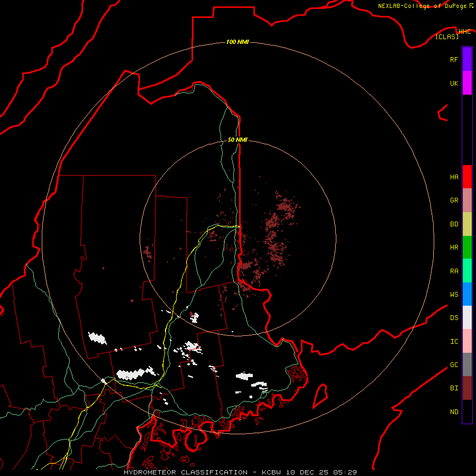Click the RF legend label
Viewport: 476px width, 476px height.
(454, 59)
